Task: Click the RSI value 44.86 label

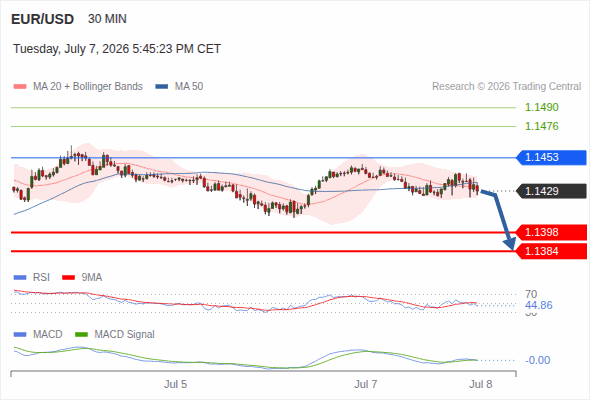Action: (539, 305)
